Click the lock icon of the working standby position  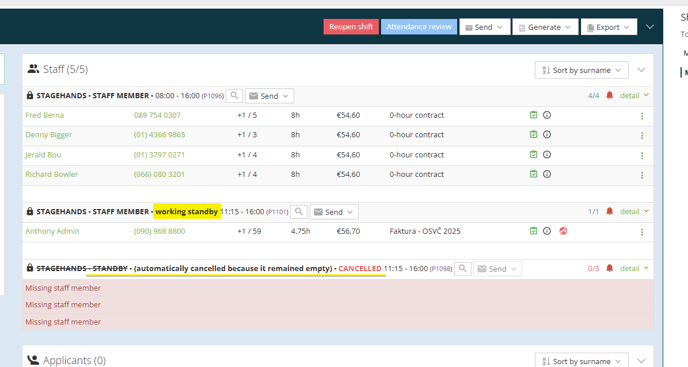coord(29,211)
